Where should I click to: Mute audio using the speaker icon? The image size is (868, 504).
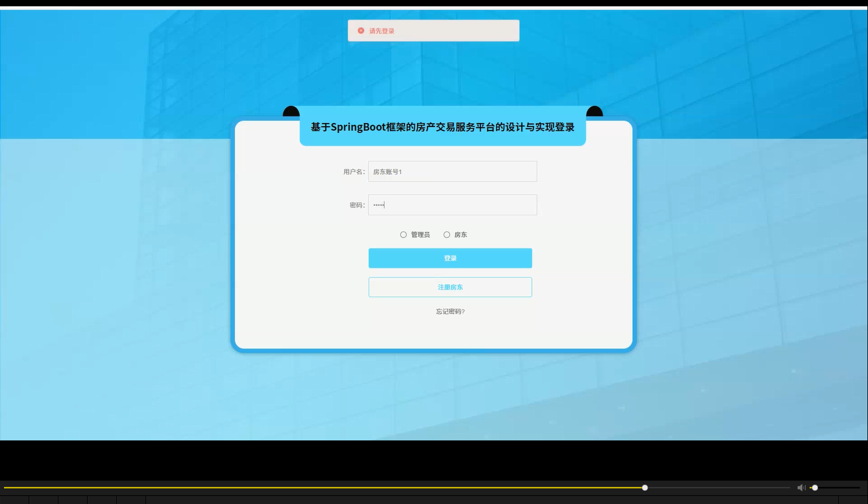(x=801, y=487)
